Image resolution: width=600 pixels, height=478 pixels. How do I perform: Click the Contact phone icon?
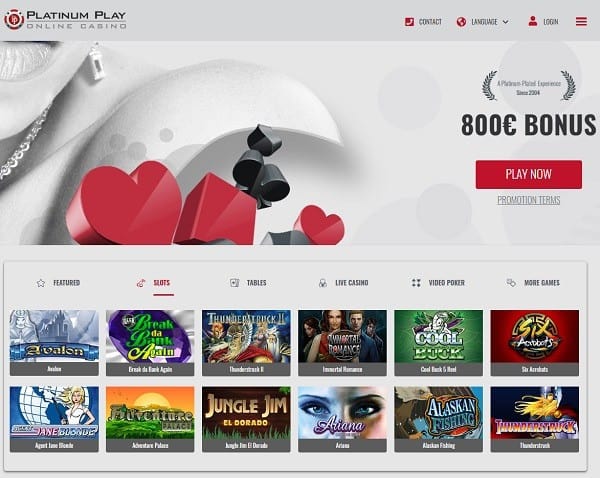pyautogui.click(x=409, y=22)
